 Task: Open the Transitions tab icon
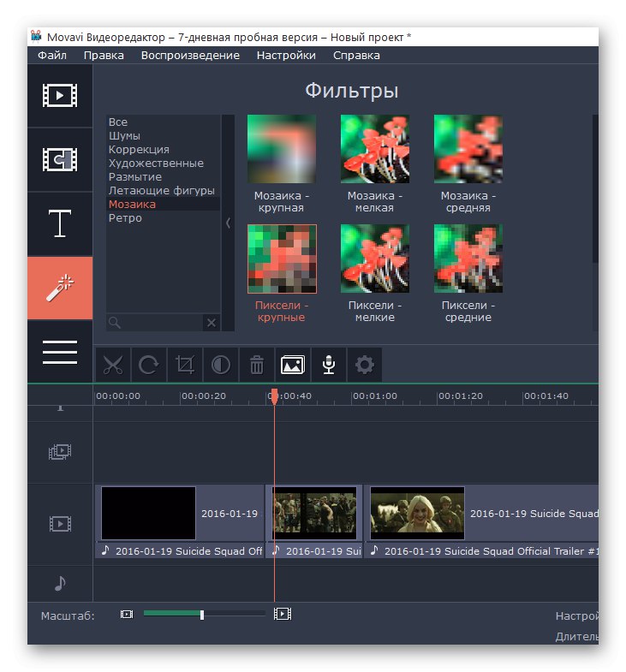(60, 159)
